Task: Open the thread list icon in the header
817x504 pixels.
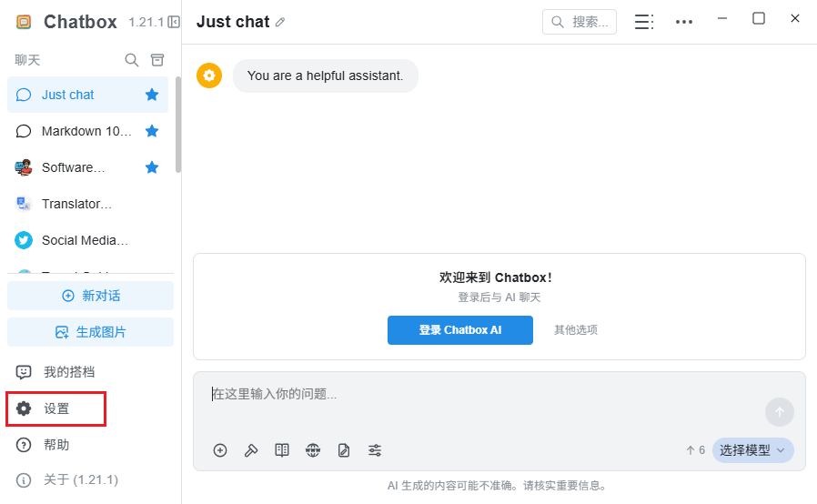Action: [644, 22]
